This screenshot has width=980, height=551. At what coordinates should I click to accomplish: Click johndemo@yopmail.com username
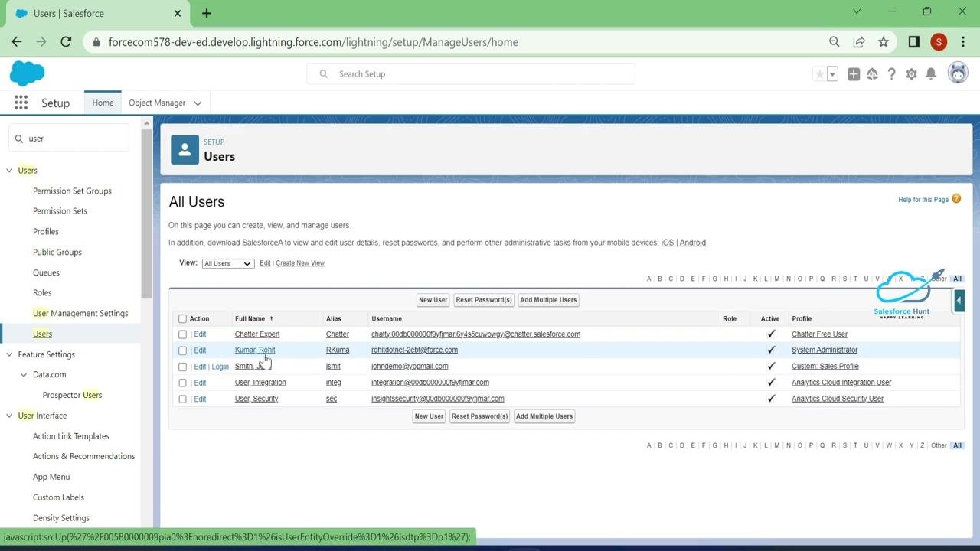click(x=410, y=367)
